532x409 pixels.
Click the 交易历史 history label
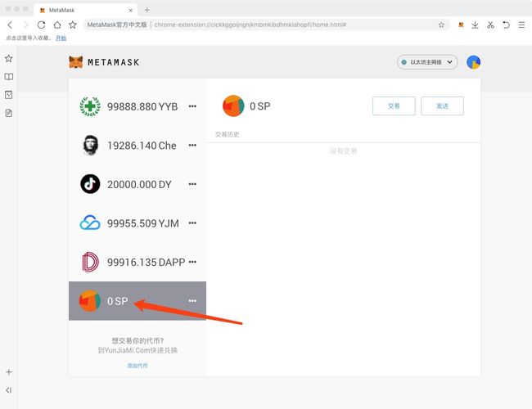click(228, 135)
